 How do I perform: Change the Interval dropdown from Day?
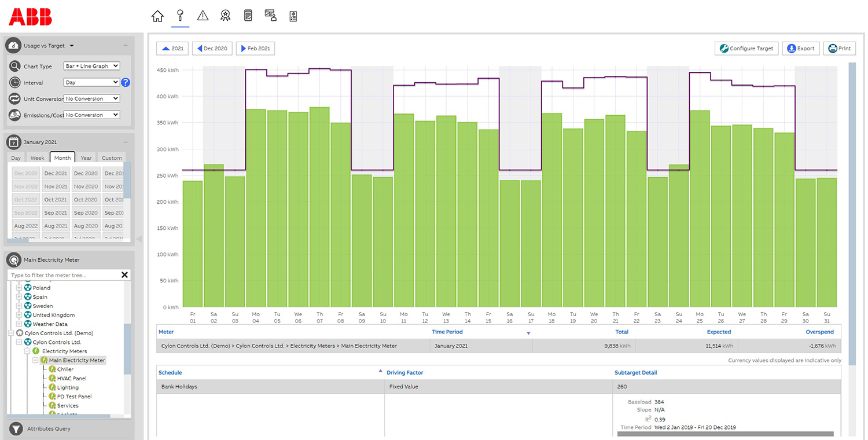[x=91, y=82]
